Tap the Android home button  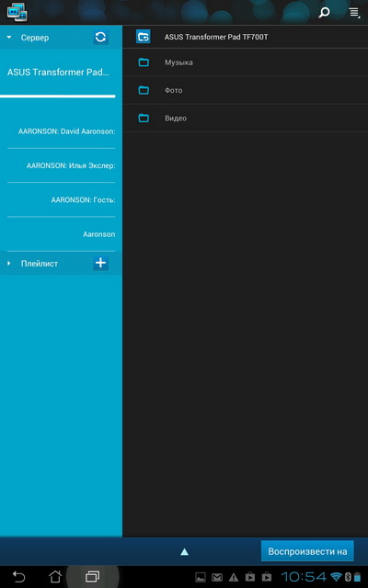[55, 576]
